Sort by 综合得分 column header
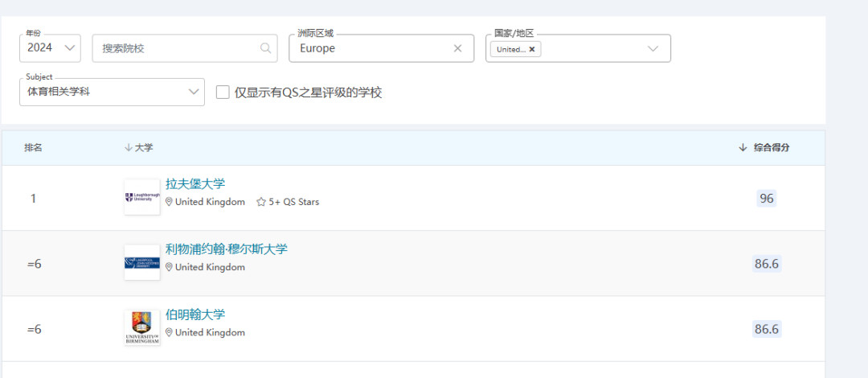868x378 pixels. coord(764,147)
